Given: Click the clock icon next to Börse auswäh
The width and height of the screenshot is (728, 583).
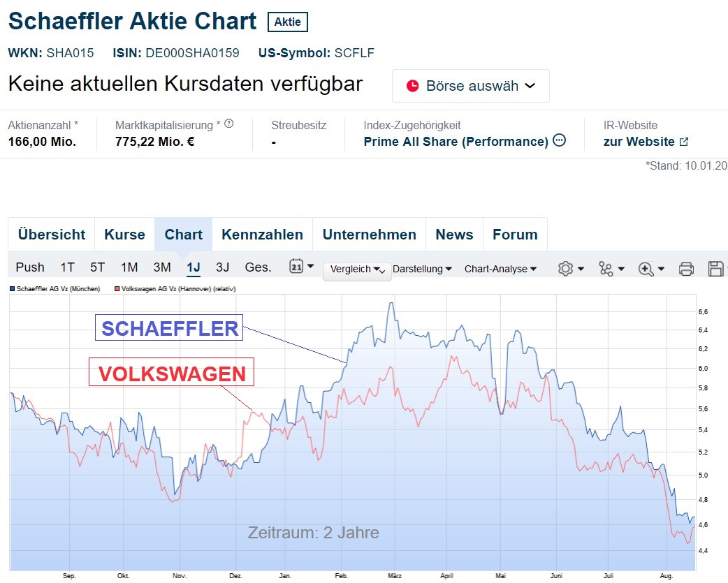Looking at the screenshot, I should (x=414, y=85).
